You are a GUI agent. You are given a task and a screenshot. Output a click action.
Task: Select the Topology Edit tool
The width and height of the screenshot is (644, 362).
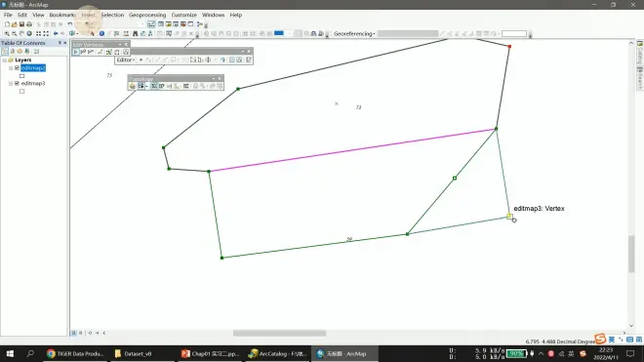tap(141, 86)
